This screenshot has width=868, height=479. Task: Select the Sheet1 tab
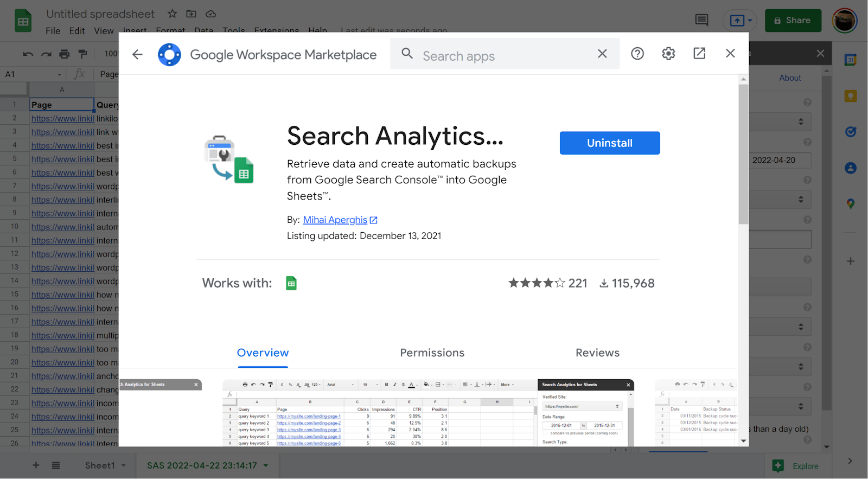(100, 465)
